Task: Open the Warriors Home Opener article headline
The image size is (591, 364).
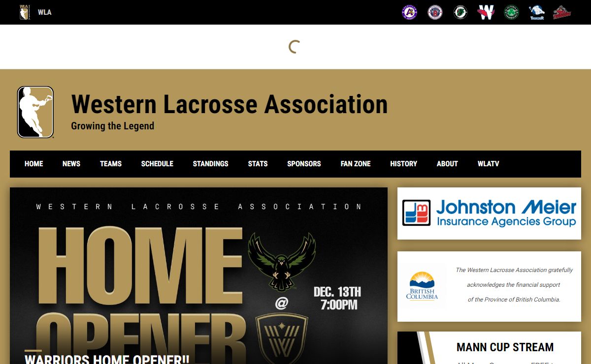Action: [x=107, y=359]
